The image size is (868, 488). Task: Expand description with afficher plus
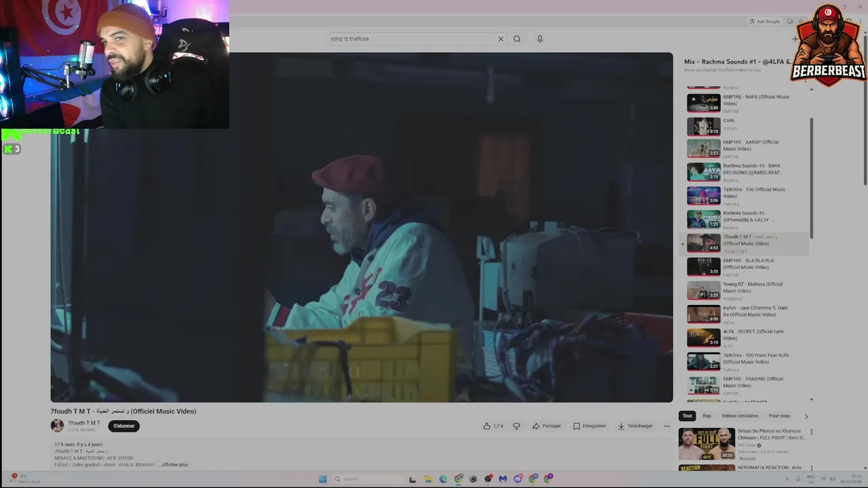tap(174, 465)
